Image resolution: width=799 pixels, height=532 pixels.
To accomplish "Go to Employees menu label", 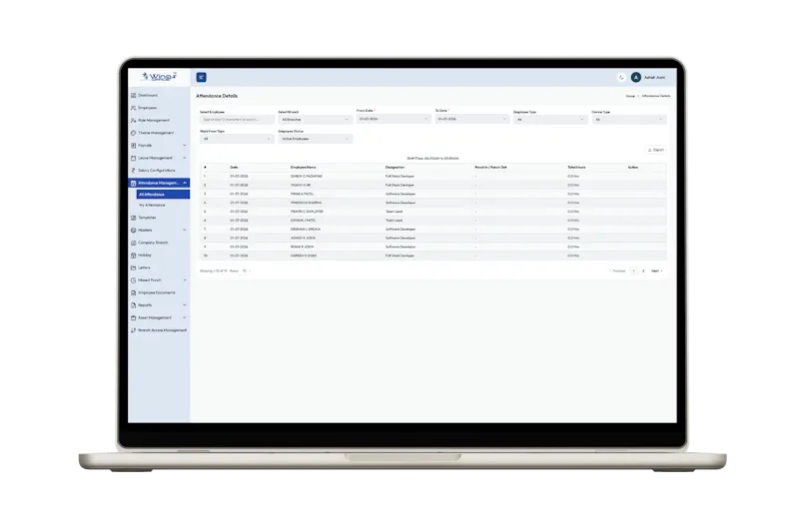I will click(147, 108).
